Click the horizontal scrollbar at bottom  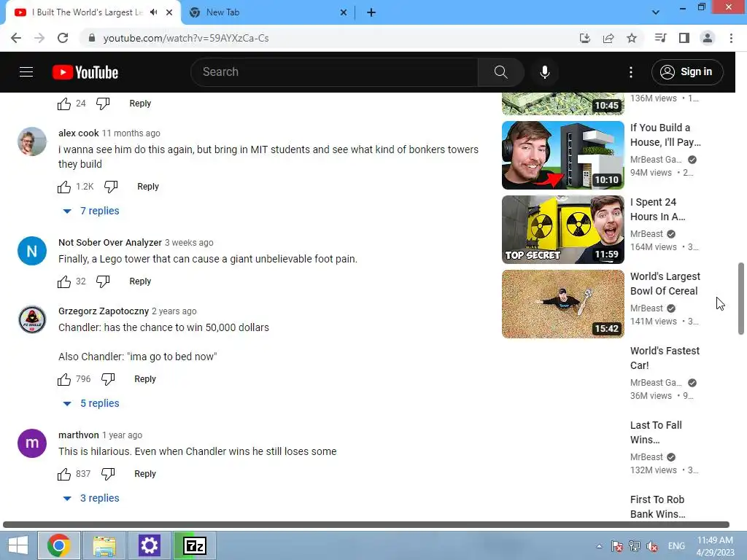click(x=366, y=524)
